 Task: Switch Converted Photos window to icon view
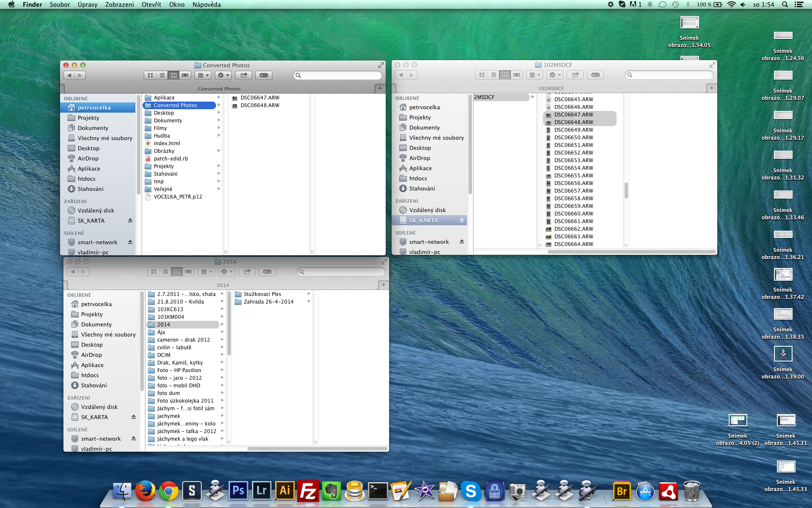click(x=151, y=75)
